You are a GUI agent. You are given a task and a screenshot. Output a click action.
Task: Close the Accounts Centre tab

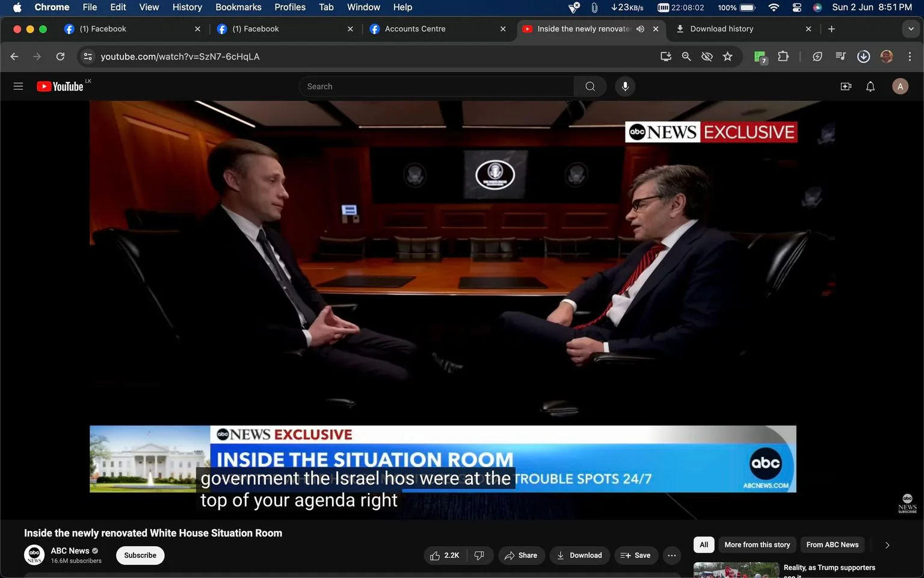click(503, 29)
